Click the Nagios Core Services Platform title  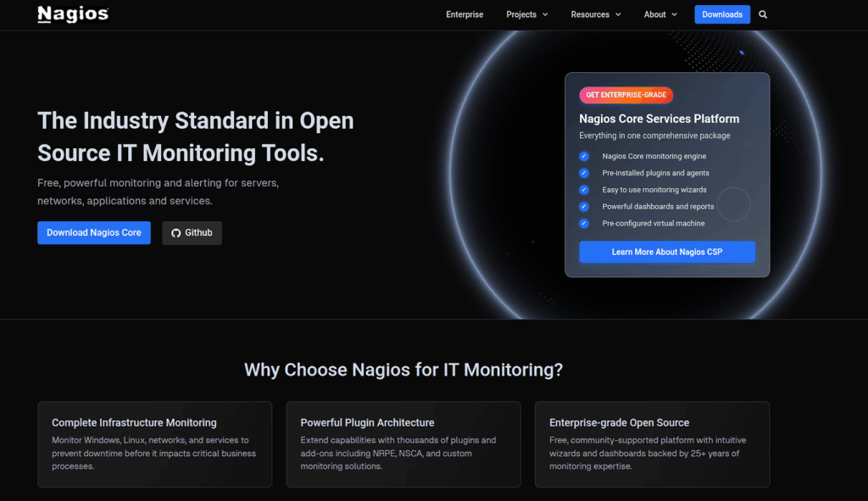tap(659, 119)
